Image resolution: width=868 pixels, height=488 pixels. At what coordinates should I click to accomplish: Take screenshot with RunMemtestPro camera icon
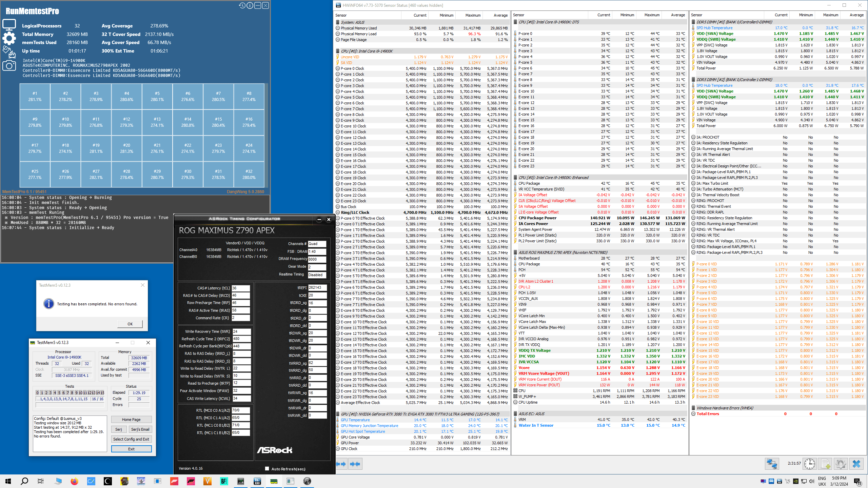pos(9,65)
